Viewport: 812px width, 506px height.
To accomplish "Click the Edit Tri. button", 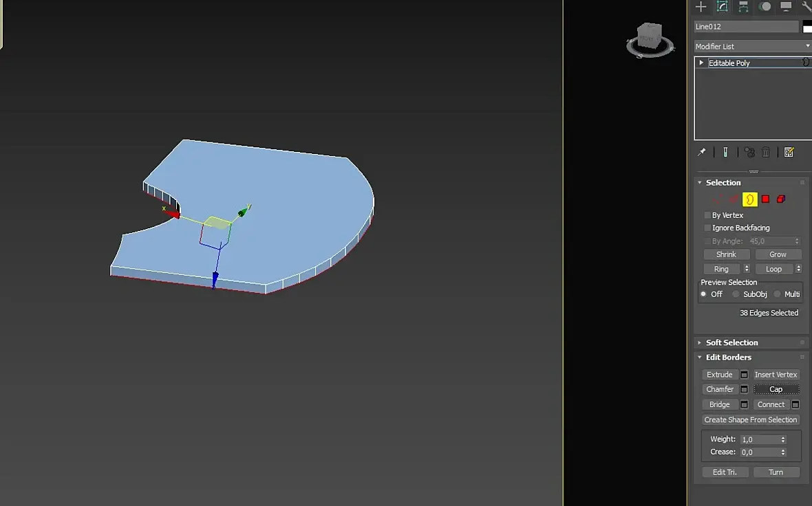I will point(725,472).
